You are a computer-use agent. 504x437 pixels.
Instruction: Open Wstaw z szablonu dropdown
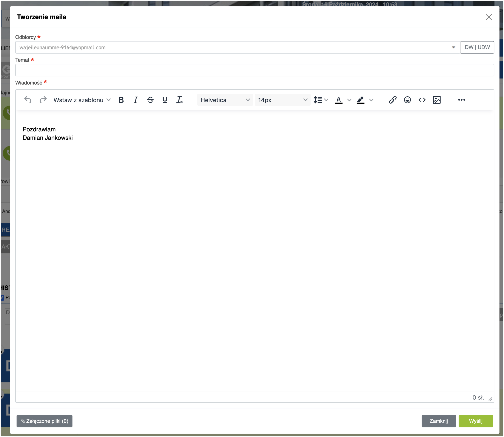82,100
